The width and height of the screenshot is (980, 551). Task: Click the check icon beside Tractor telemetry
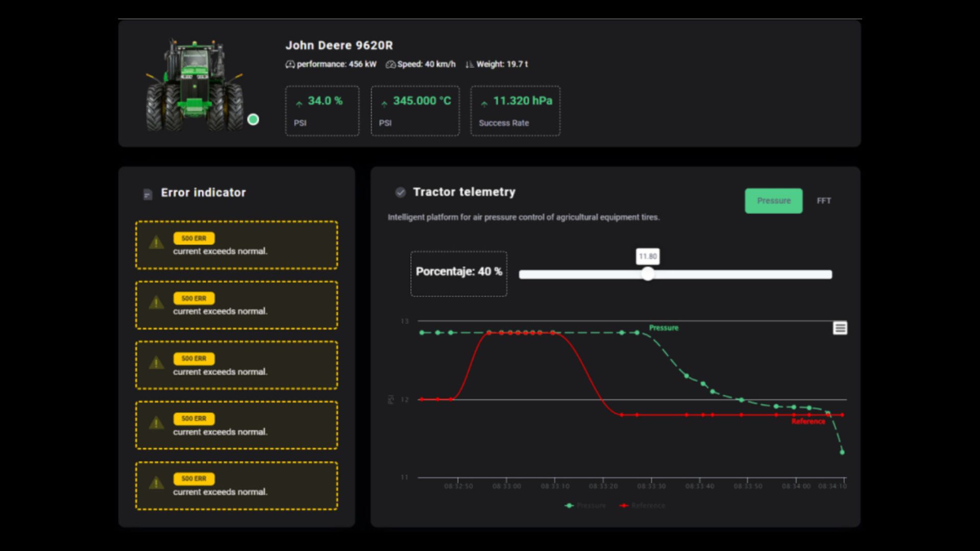pyautogui.click(x=400, y=192)
